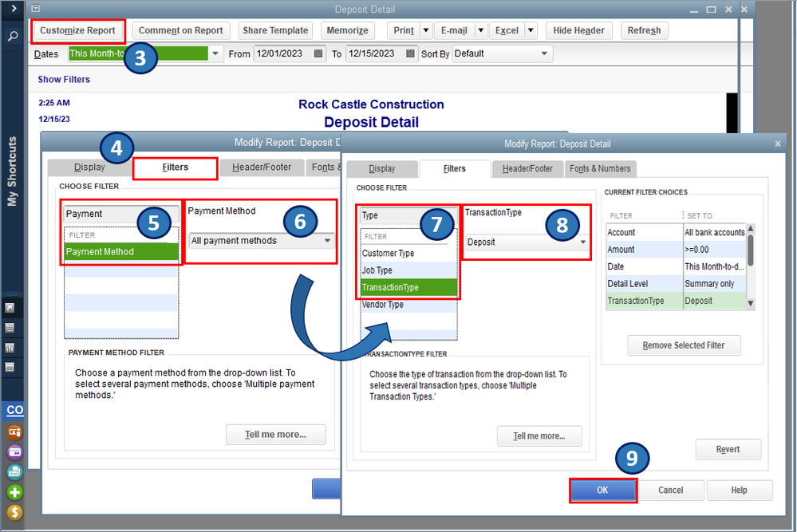Open E-mail dropdown arrow
This screenshot has height=532, width=797.
[x=481, y=30]
